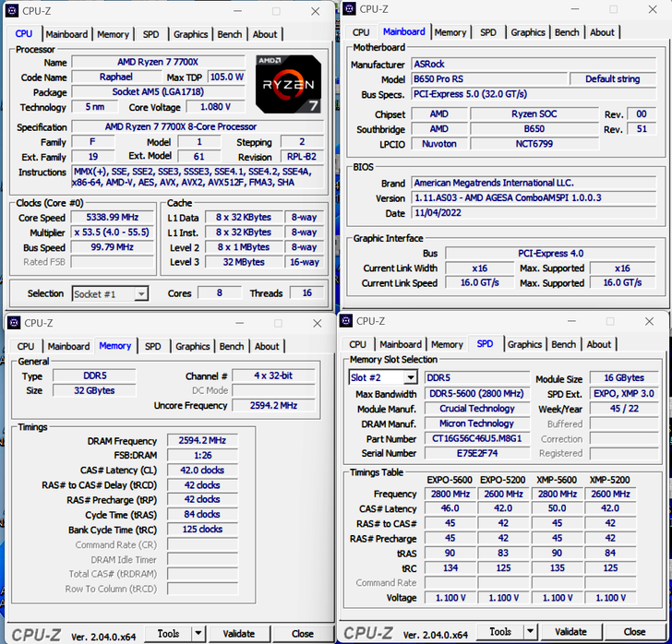
Task: Go to SPD tab in the Memory window
Action: [x=153, y=346]
